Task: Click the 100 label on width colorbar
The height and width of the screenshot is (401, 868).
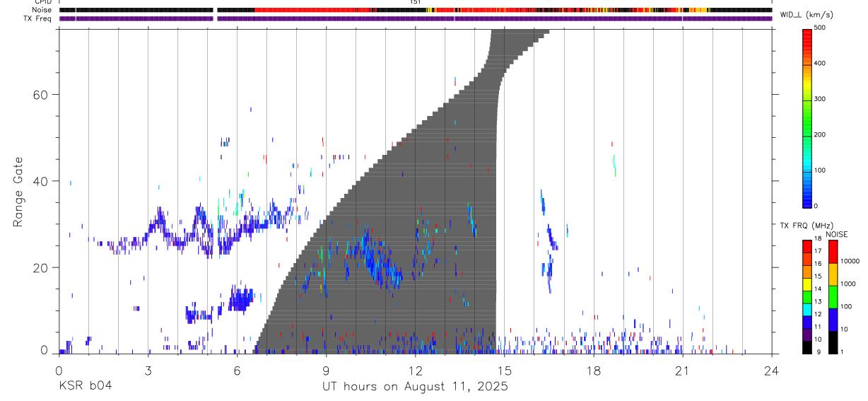Action: [820, 170]
